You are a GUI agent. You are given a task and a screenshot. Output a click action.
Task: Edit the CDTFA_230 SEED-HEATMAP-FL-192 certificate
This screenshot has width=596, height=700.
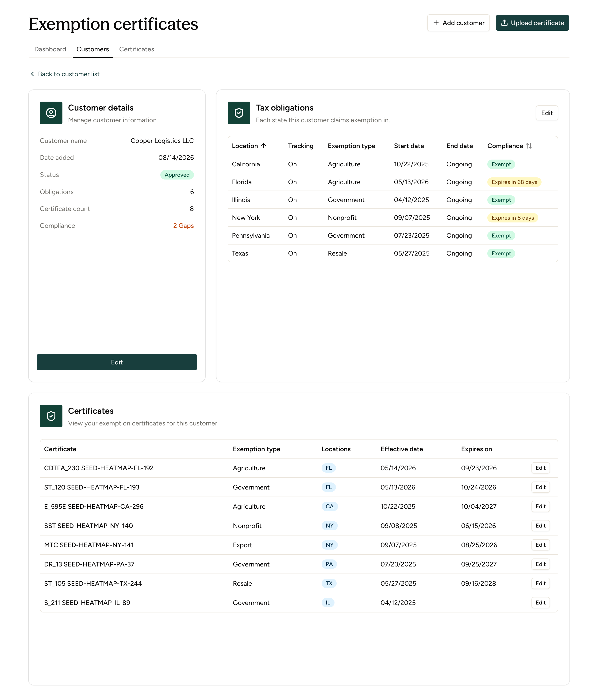pos(541,468)
